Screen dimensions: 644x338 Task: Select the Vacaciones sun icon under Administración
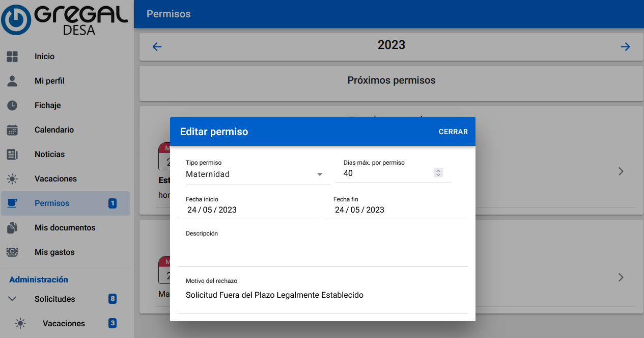[x=20, y=324]
